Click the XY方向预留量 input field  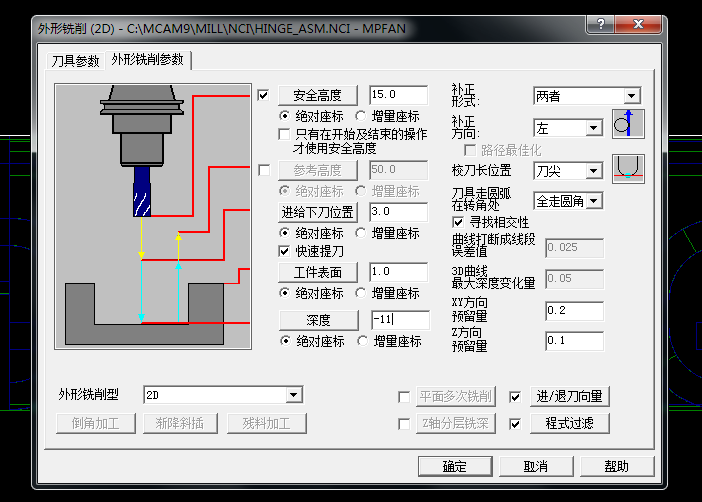(574, 311)
